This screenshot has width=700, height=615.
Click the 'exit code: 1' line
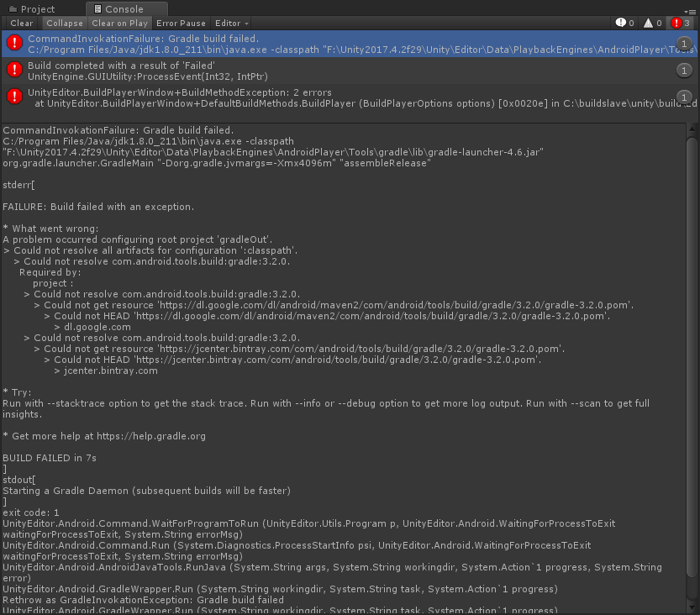[x=31, y=512]
